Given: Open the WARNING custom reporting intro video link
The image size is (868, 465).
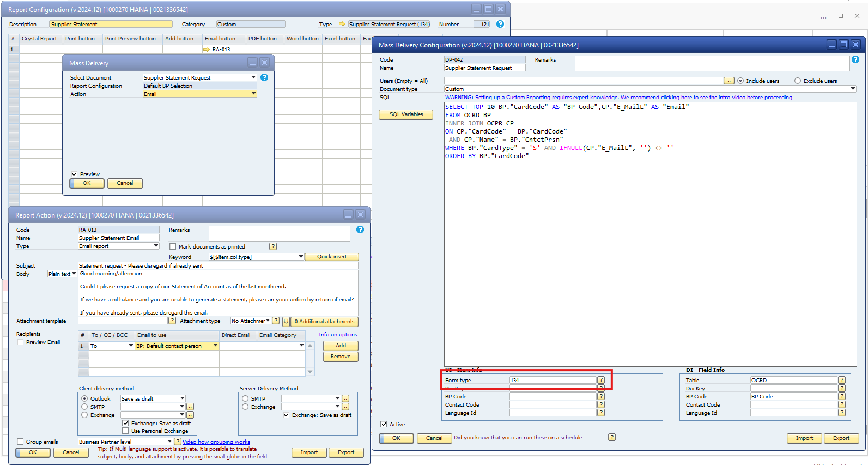Looking at the screenshot, I should (x=618, y=98).
